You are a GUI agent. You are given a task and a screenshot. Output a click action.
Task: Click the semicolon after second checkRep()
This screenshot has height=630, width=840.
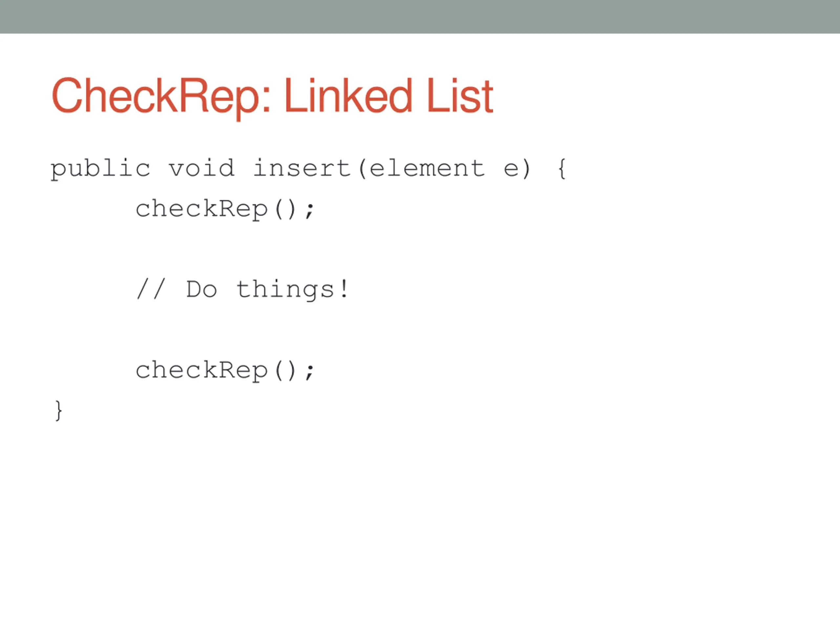[310, 372]
